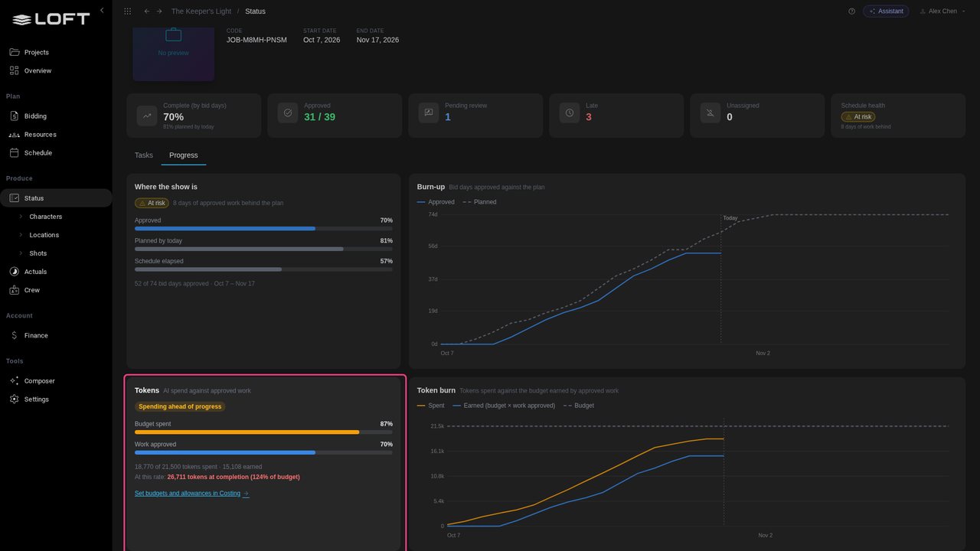Viewport: 980px width, 551px height.
Task: Click the LOFT logo
Action: (x=51, y=19)
